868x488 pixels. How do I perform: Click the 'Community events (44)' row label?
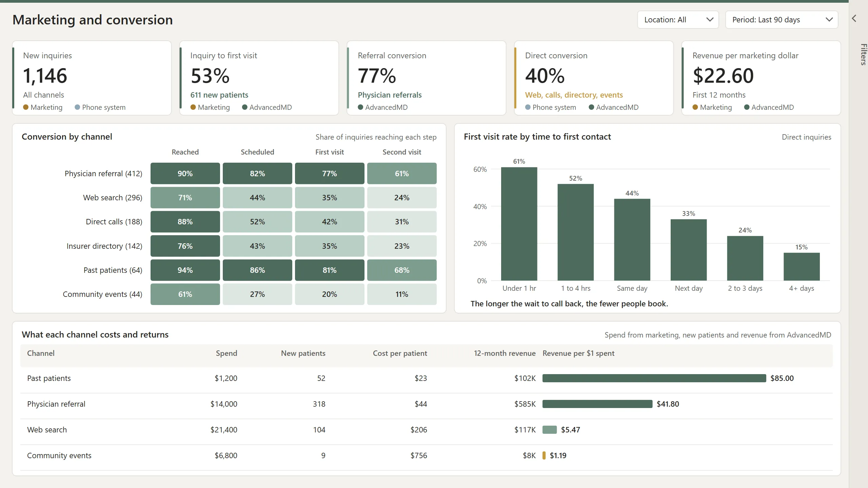coord(102,294)
